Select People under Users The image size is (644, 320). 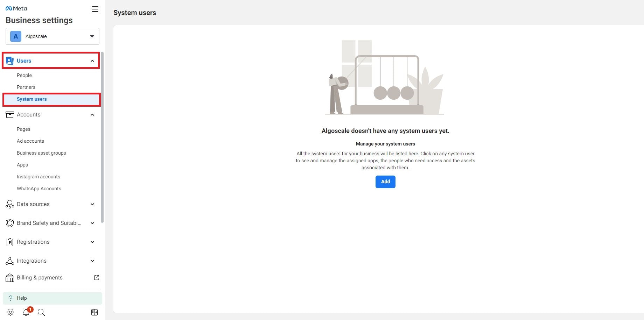click(x=24, y=75)
